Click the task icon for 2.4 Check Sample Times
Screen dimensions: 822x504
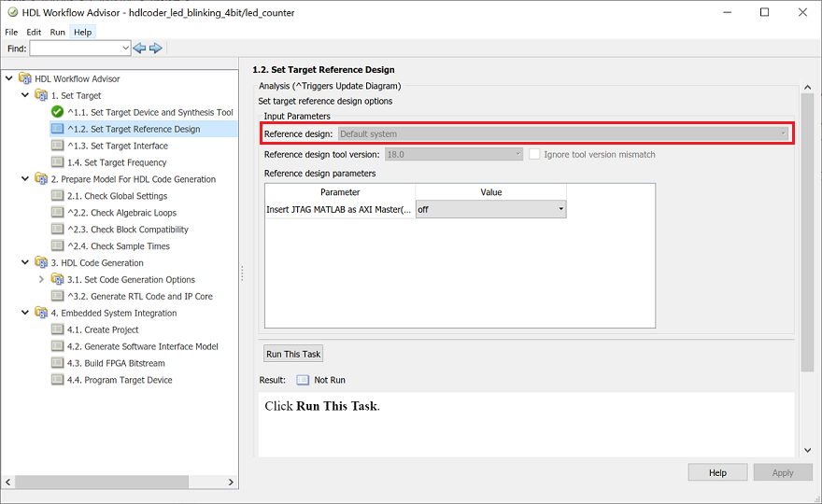[x=58, y=245]
